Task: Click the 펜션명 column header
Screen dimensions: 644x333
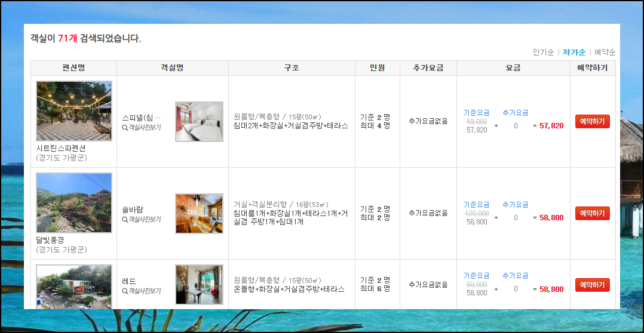Action: coord(74,68)
